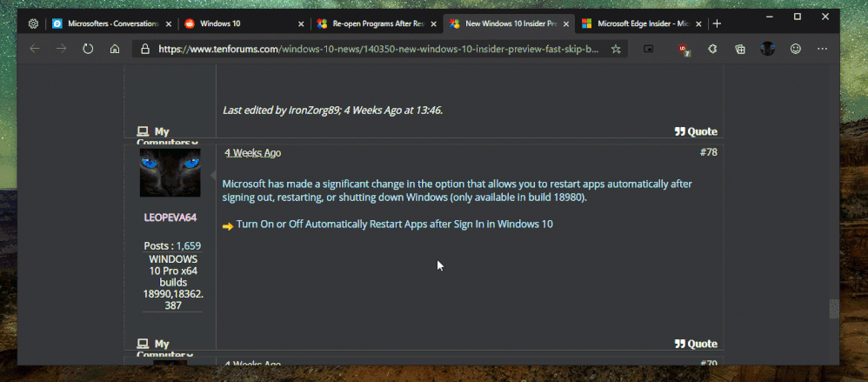Open the Settings gear pinned tab
The width and height of the screenshot is (868, 382).
pos(33,23)
